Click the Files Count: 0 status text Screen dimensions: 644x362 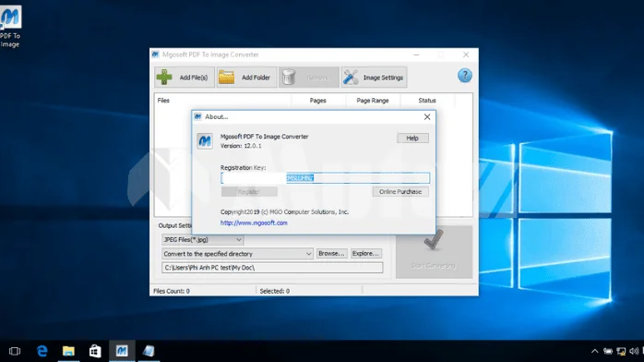[x=172, y=291]
